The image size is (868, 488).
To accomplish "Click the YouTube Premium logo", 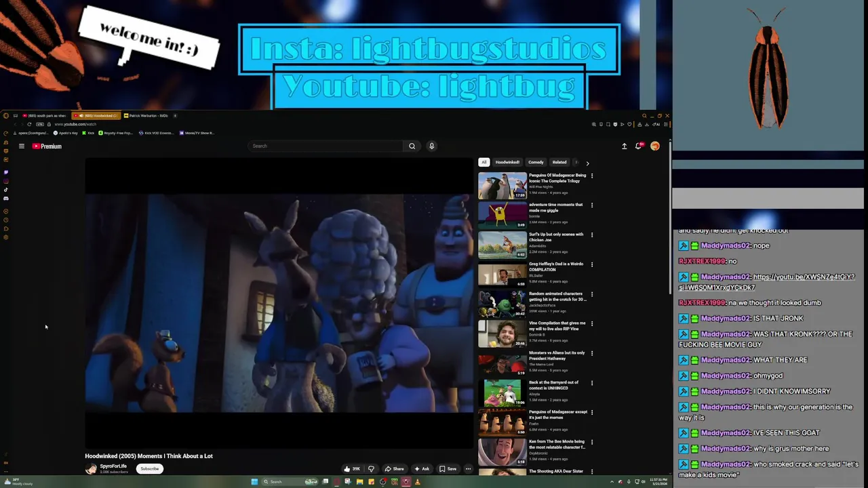I will coord(47,146).
